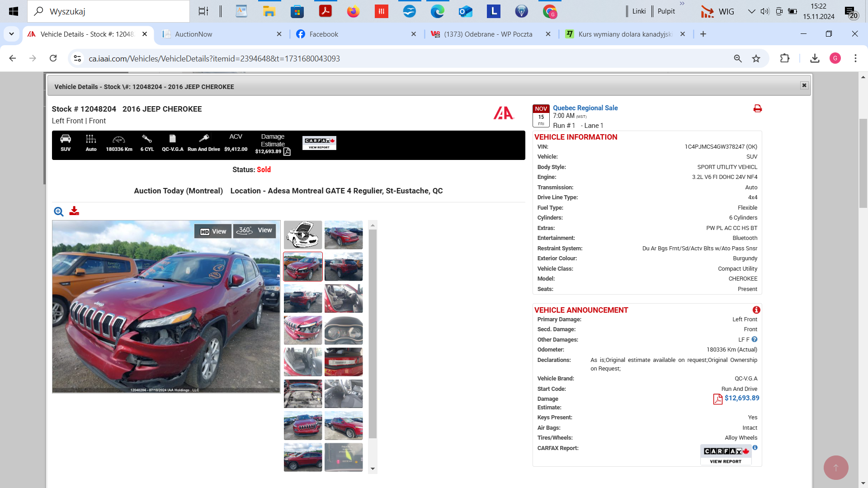The image size is (868, 488).
Task: Click the VIN value 1C4PJMCS4GW378247
Action: (714, 147)
